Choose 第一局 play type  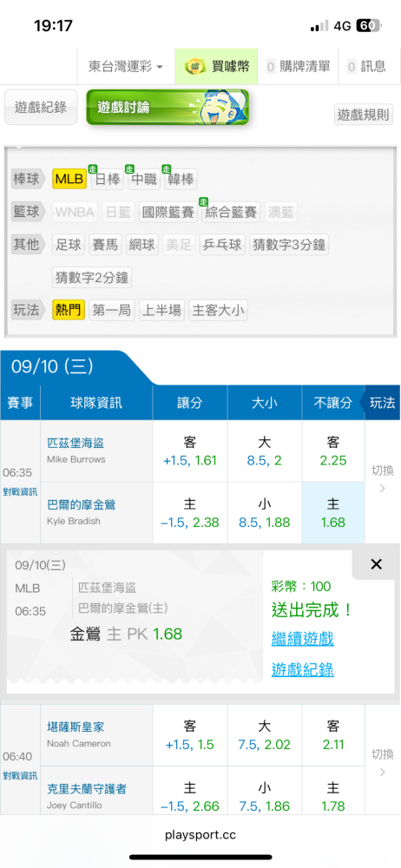tap(112, 311)
